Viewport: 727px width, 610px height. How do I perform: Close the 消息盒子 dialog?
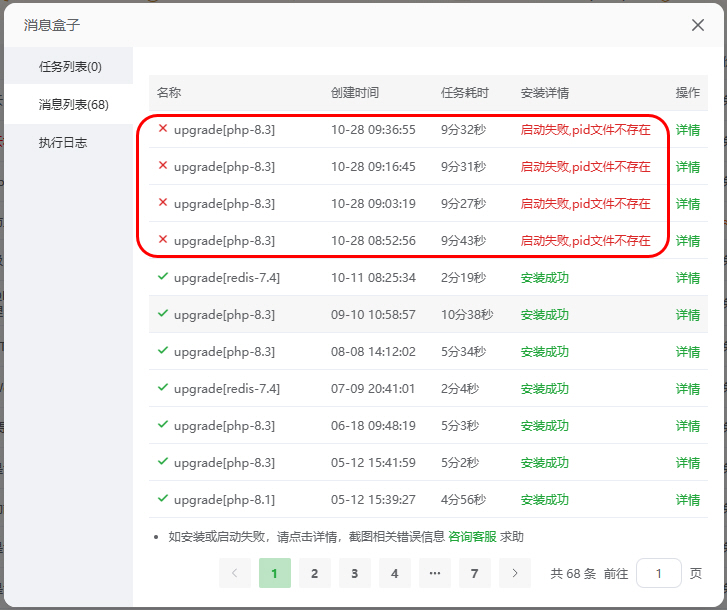(698, 25)
